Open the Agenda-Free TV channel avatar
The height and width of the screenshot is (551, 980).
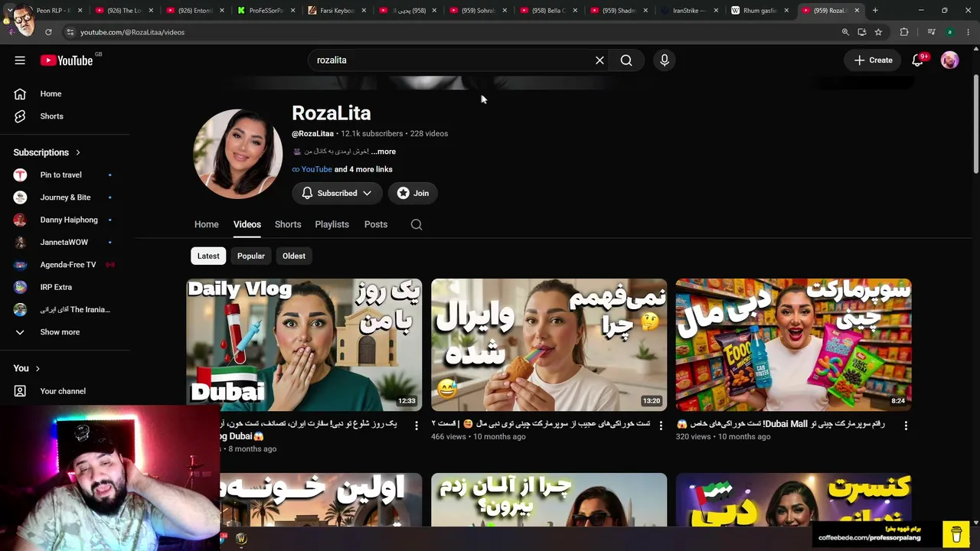click(21, 265)
